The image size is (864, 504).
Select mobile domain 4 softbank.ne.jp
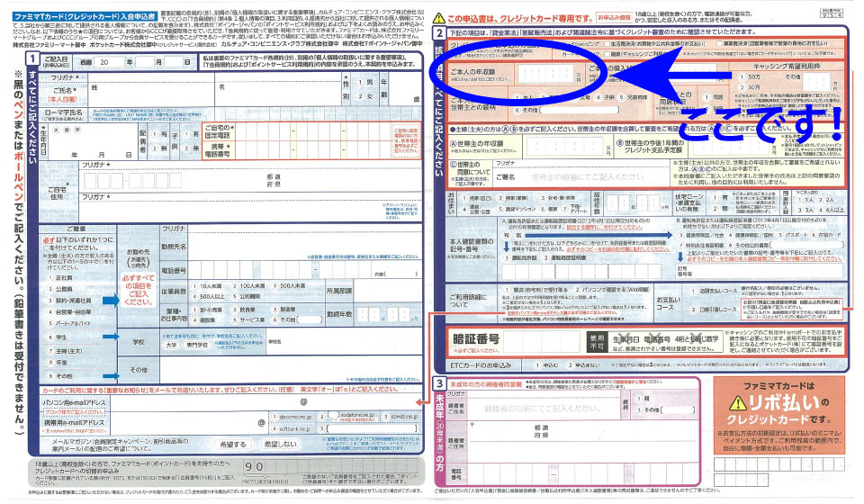pos(292,428)
